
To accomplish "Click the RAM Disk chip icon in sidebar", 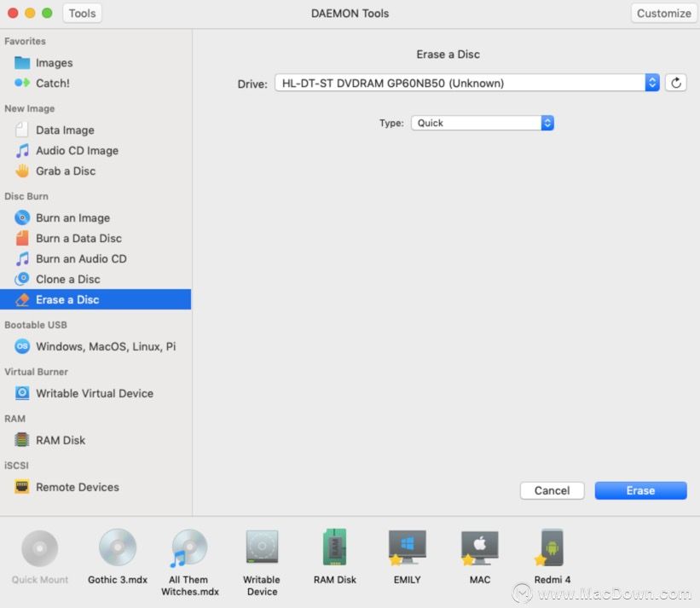I will click(x=22, y=440).
